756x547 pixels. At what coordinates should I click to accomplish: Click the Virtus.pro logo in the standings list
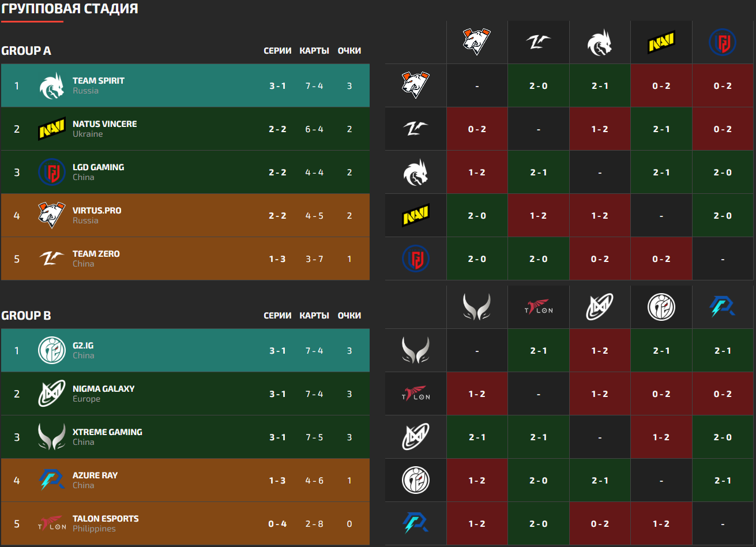52,216
